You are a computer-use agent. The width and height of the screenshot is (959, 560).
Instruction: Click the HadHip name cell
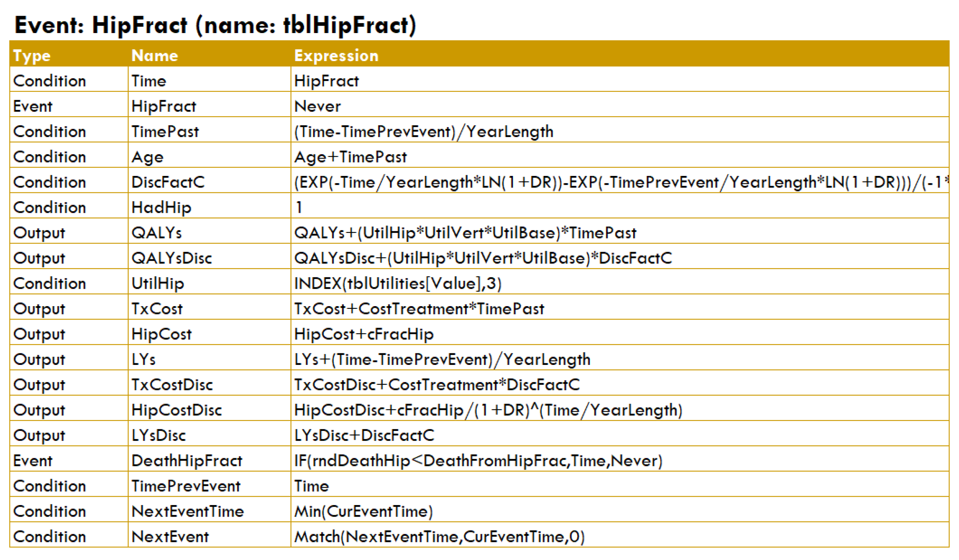[x=161, y=207]
